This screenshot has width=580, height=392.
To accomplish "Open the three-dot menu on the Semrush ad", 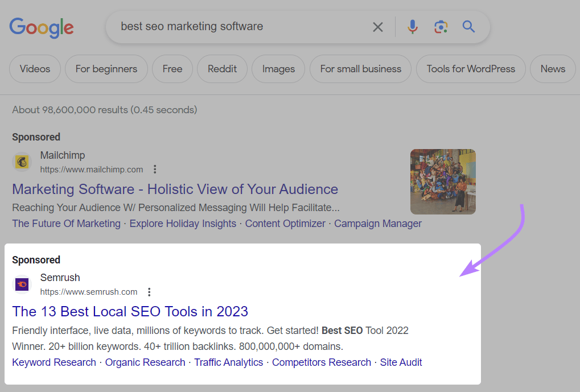I will click(149, 291).
